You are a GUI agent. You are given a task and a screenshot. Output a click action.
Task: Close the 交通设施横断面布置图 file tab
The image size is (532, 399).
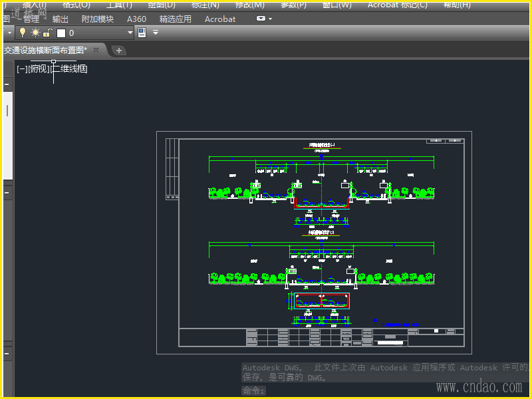pos(96,51)
